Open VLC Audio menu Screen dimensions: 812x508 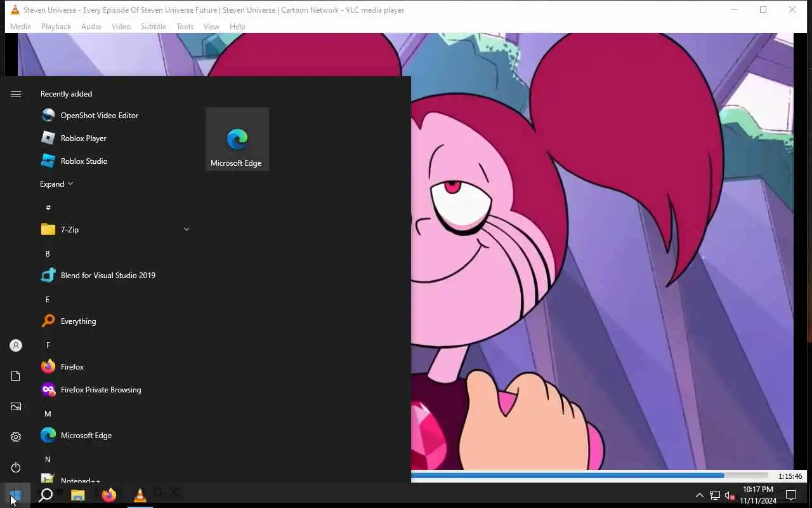(x=91, y=27)
